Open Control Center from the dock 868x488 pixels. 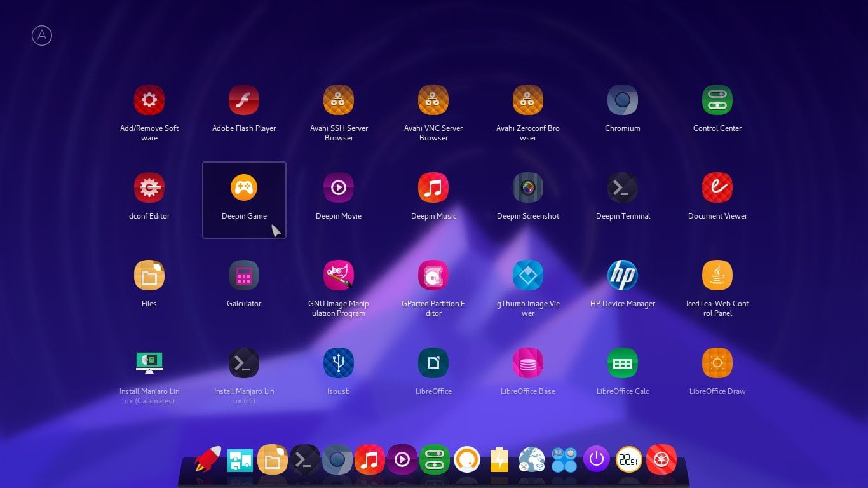coord(434,459)
